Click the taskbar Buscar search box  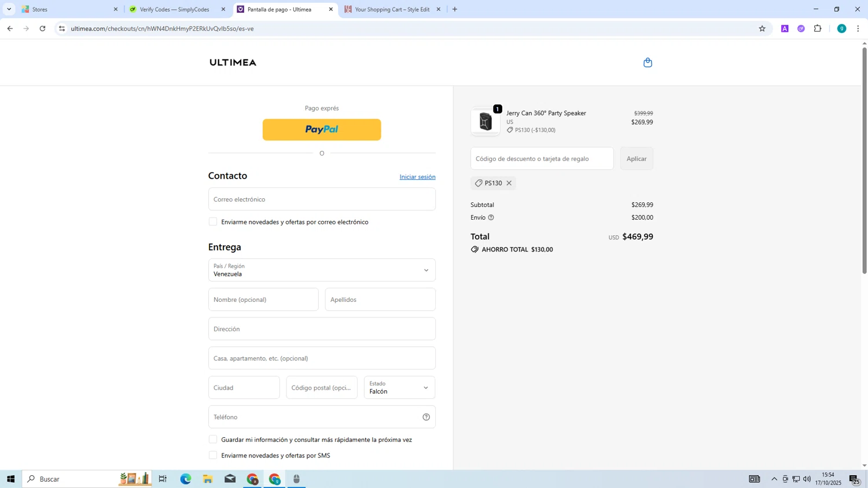(87, 479)
